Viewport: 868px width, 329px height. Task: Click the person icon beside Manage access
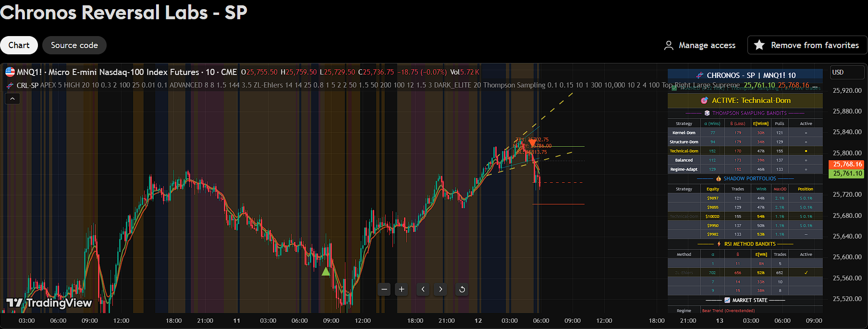point(669,45)
